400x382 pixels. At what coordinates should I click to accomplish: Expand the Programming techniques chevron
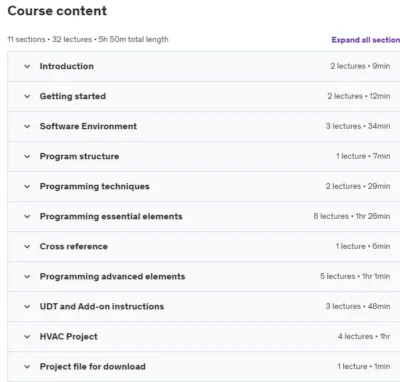[x=27, y=186]
